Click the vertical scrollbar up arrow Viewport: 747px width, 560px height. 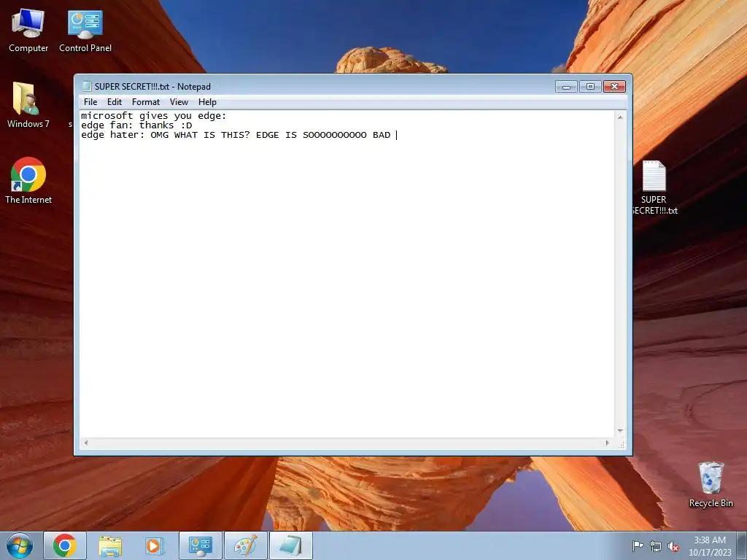point(620,117)
